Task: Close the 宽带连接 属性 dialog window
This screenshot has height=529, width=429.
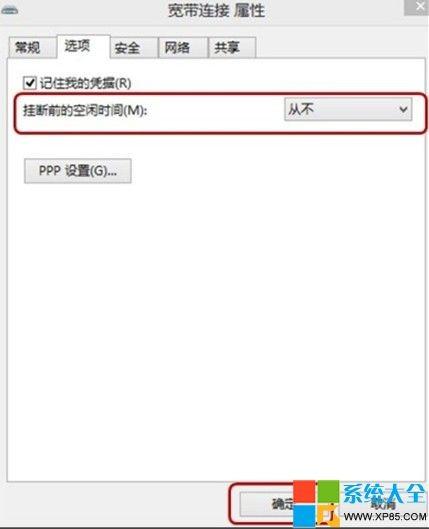Action: pos(417,7)
